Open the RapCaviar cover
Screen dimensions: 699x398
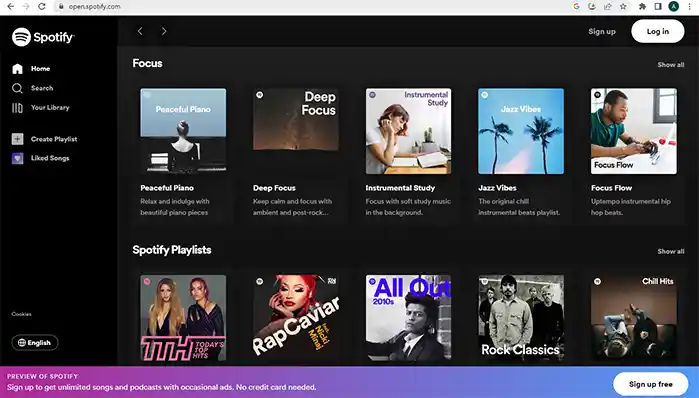coord(296,318)
